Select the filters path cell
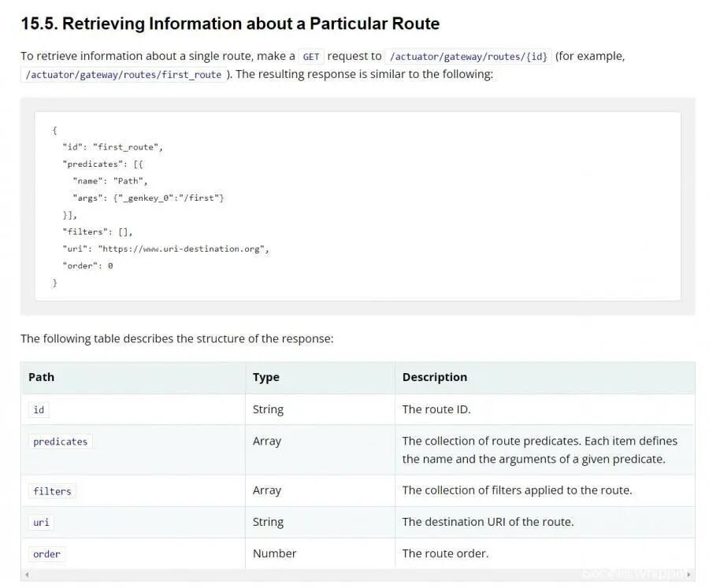Screen dimensions: 709x588 click(x=52, y=491)
